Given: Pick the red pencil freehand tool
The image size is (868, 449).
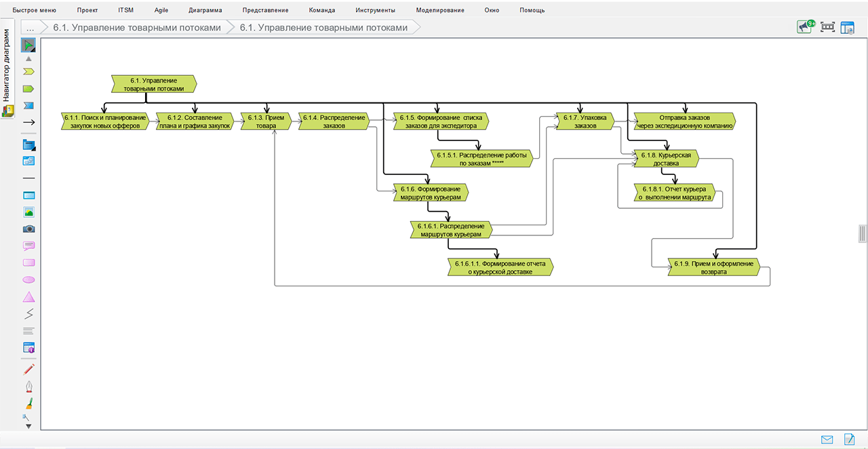Looking at the screenshot, I should pyautogui.click(x=28, y=369).
